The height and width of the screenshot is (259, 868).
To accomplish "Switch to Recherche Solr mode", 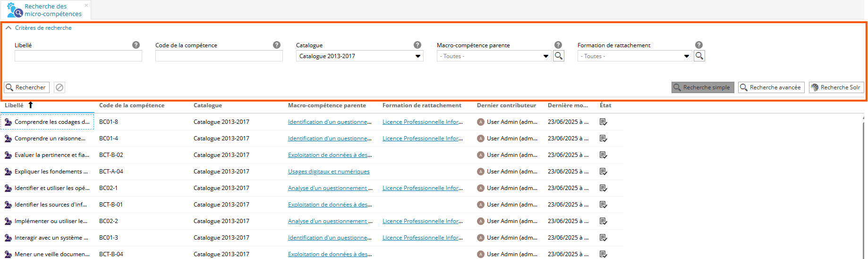I will coord(836,87).
